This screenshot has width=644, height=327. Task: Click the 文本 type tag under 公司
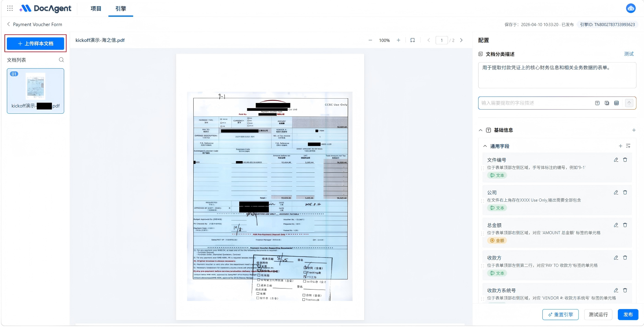(497, 208)
